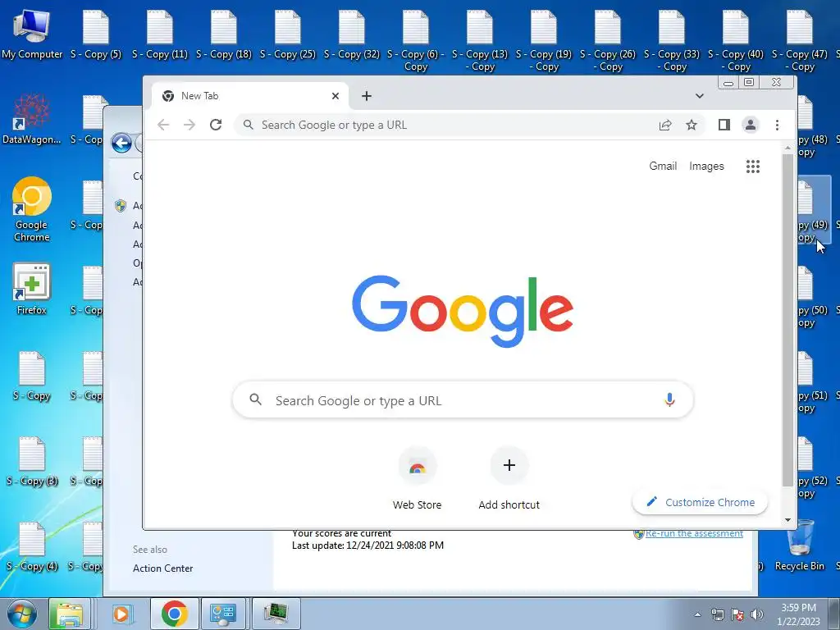Screen dimensions: 840x630
Task: Select the Google Chrome desktop shortcut
Action: point(32,210)
